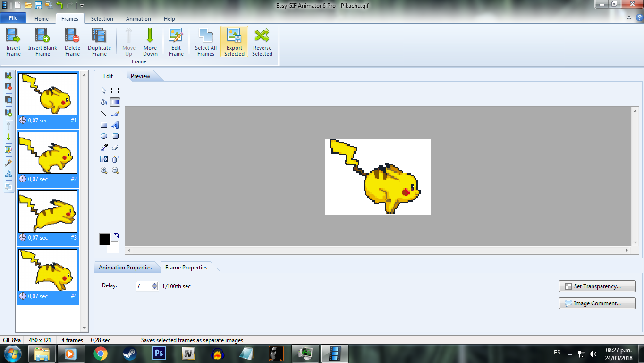Image resolution: width=644 pixels, height=363 pixels.
Task: Open Google Chrome from the taskbar
Action: tap(100, 354)
